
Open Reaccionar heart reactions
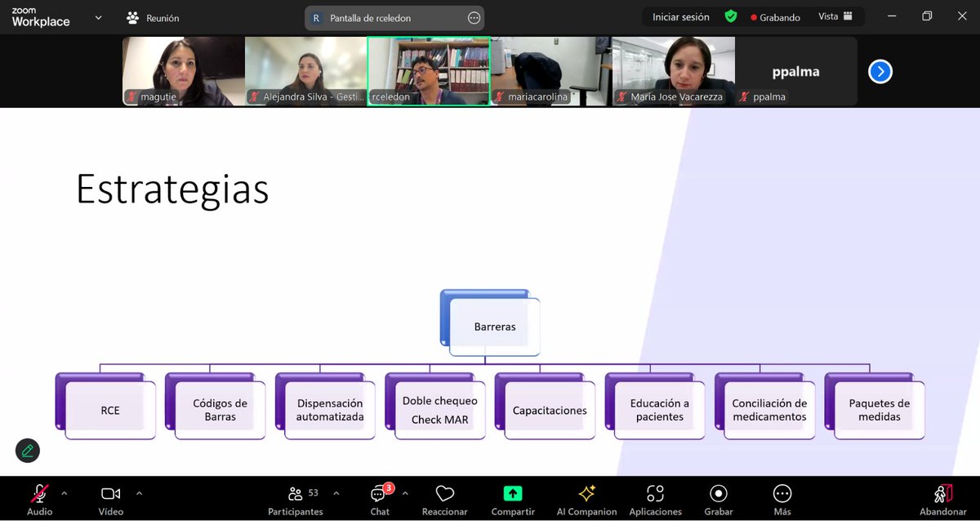[x=445, y=499]
